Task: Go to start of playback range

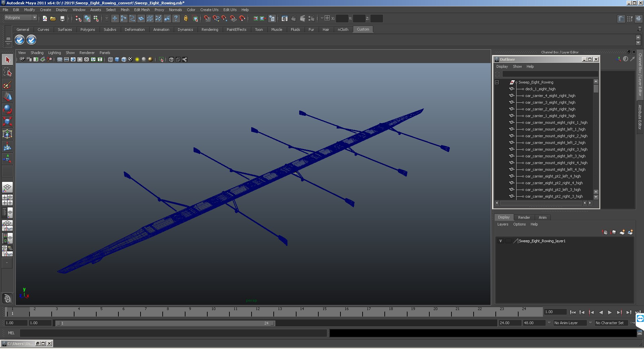Action: point(573,312)
